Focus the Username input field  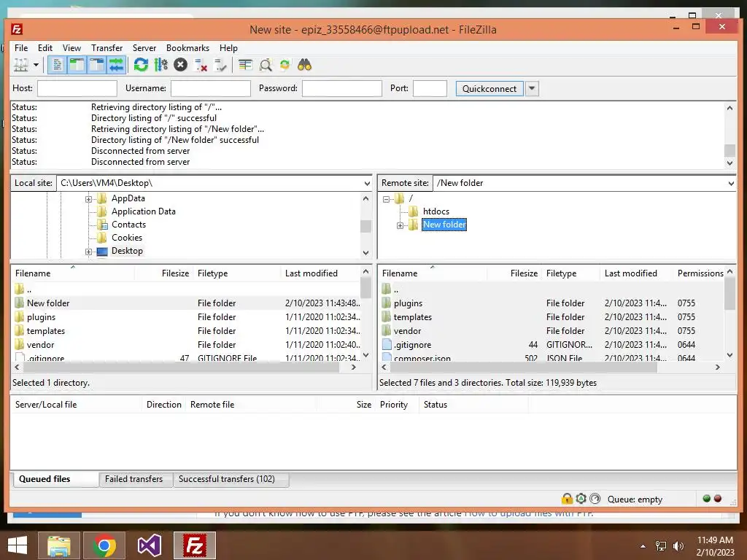click(211, 88)
